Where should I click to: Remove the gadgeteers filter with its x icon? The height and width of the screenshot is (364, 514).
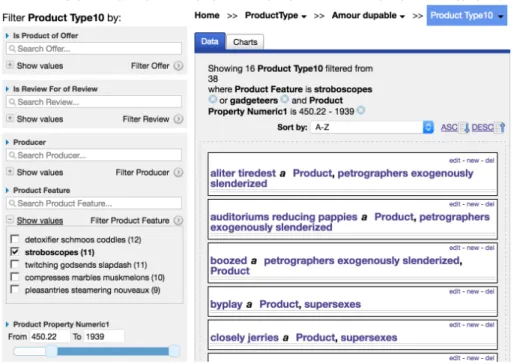[x=284, y=99]
